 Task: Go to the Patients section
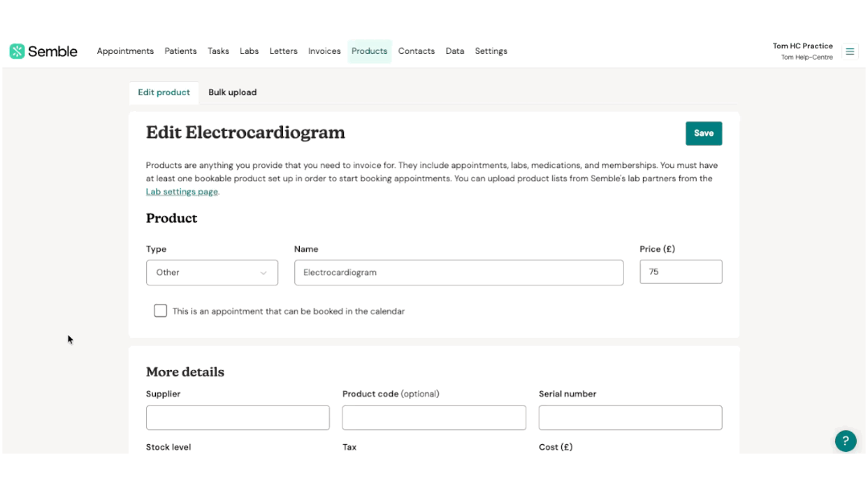(x=181, y=51)
